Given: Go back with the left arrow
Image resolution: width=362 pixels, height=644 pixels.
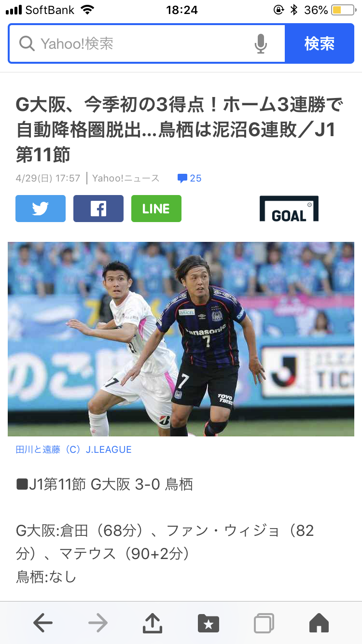Looking at the screenshot, I should [43, 623].
